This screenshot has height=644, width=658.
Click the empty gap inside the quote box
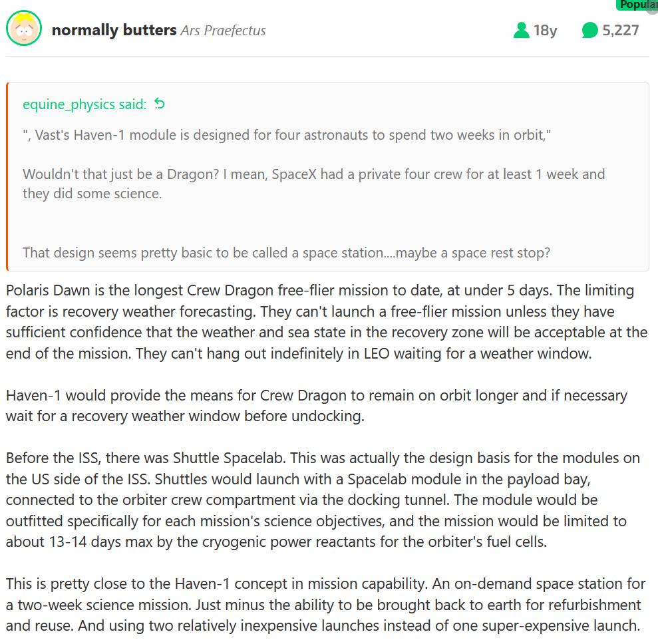[327, 223]
